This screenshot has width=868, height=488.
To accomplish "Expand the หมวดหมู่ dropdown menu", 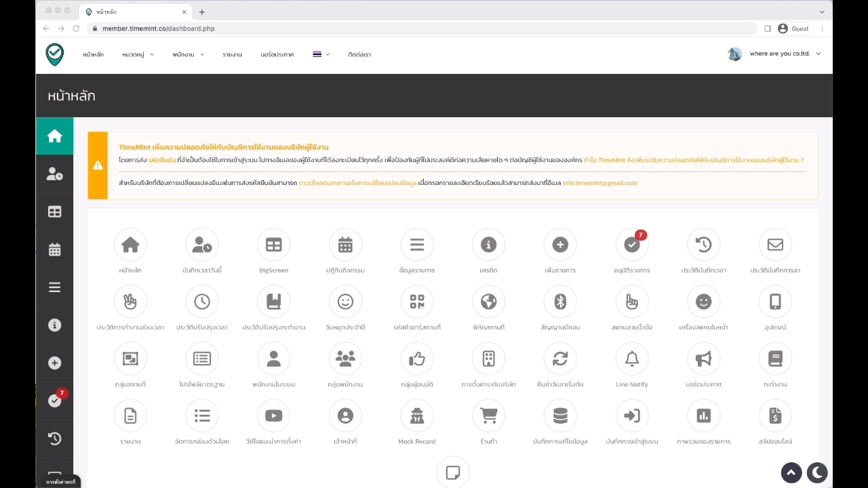I will point(138,54).
